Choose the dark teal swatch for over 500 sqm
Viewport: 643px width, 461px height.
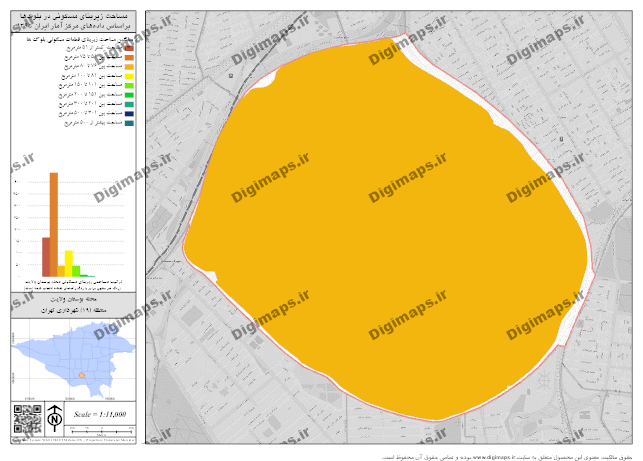[129, 123]
